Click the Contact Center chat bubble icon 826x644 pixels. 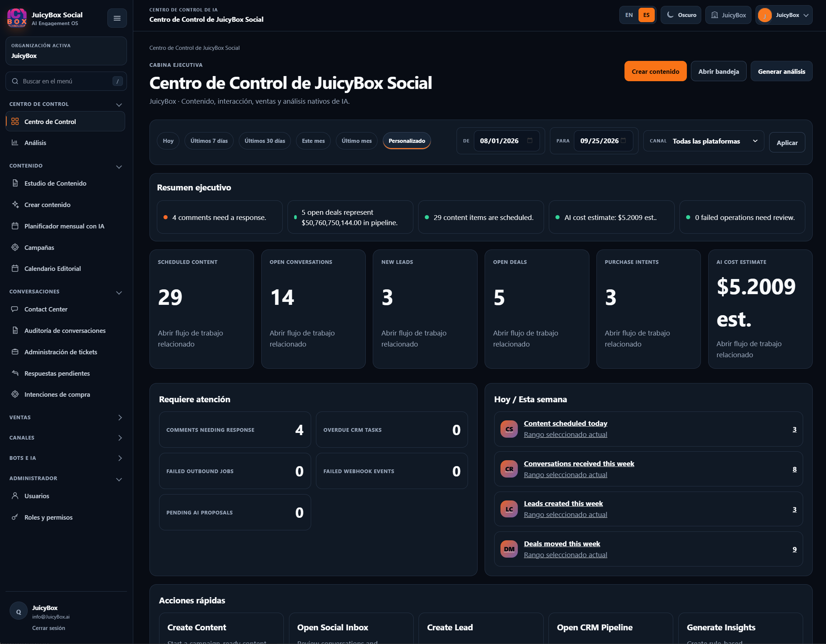click(15, 309)
